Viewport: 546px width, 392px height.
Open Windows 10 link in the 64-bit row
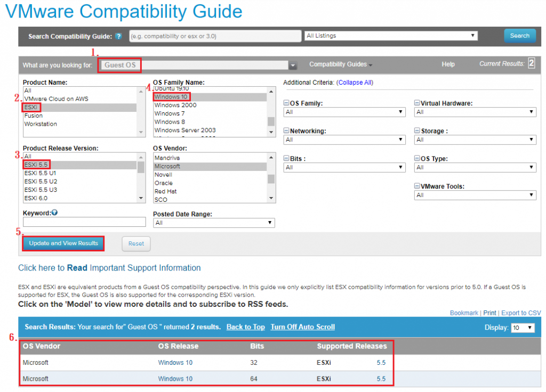[175, 379]
